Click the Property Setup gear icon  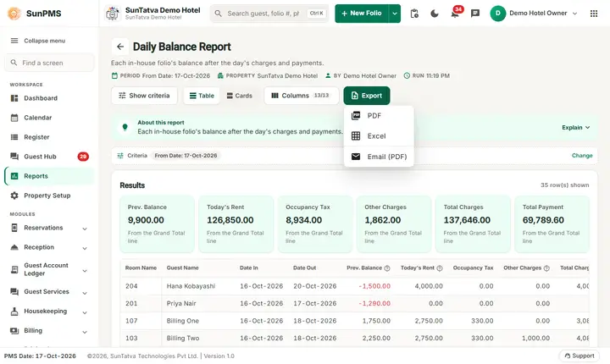pos(14,196)
